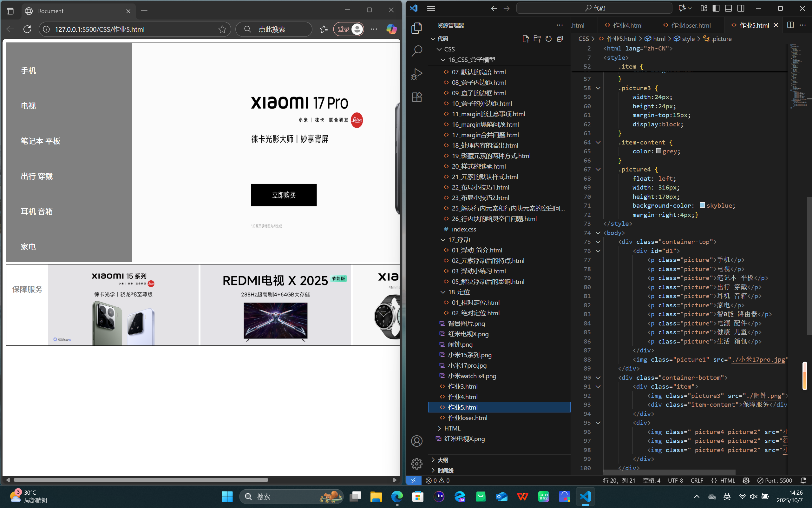Viewport: 812px width, 508px height.
Task: Open the Explorer view in VS Code activity bar
Action: (417, 28)
